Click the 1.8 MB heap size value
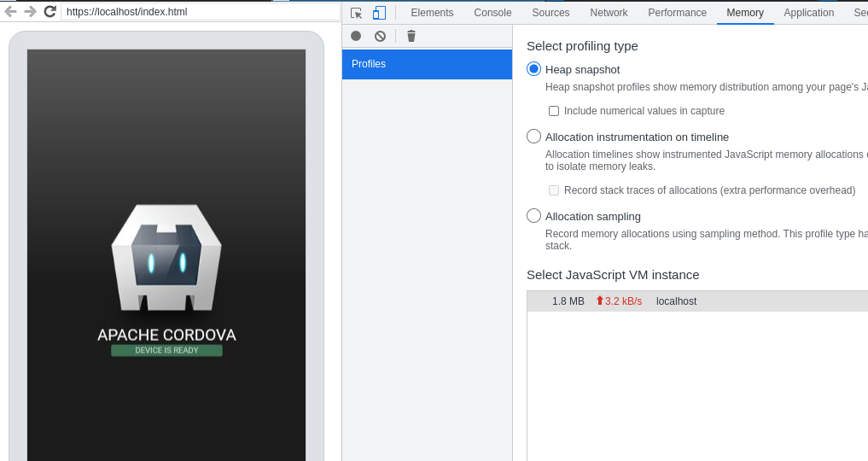This screenshot has width=868, height=461. [x=568, y=301]
